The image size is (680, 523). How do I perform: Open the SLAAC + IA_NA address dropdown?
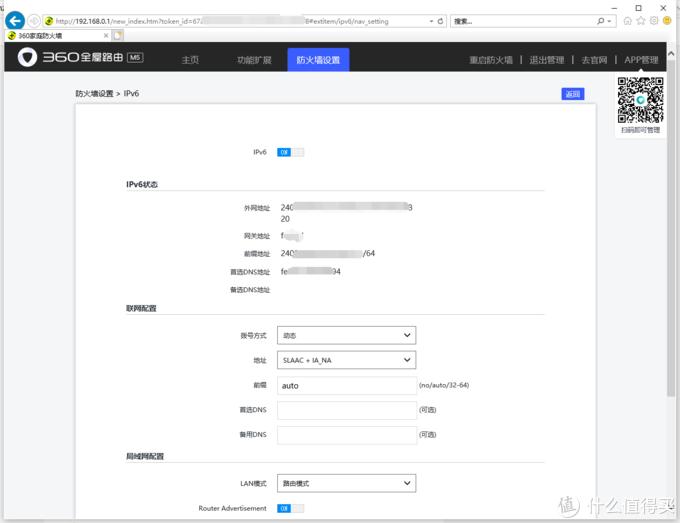pyautogui.click(x=347, y=360)
